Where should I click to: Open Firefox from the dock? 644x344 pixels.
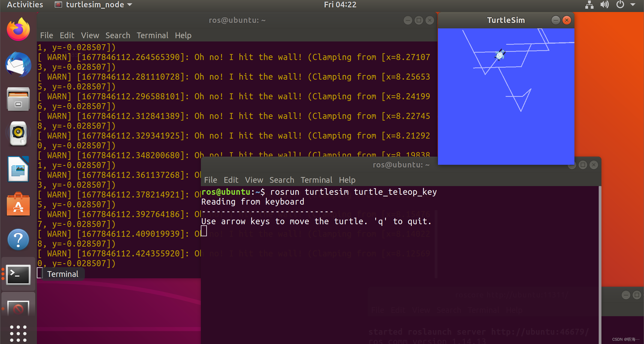click(18, 29)
